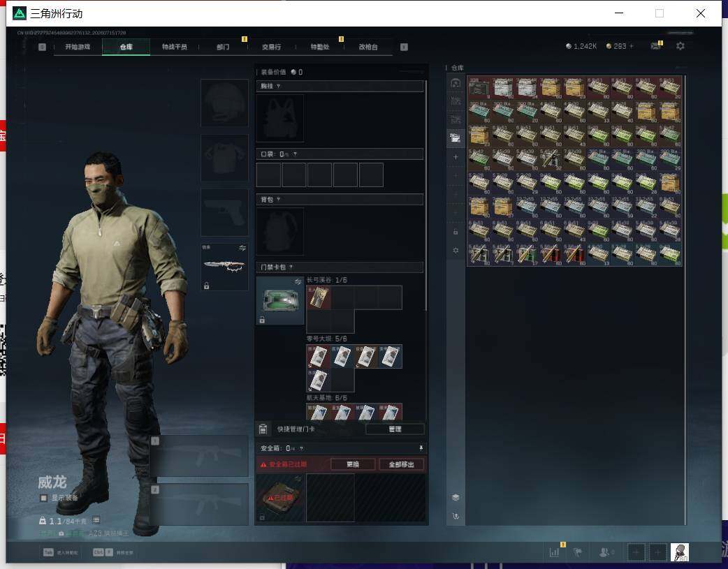The height and width of the screenshot is (569, 728).
Task: Click the flag icon in the bottom bar
Action: tap(578, 552)
